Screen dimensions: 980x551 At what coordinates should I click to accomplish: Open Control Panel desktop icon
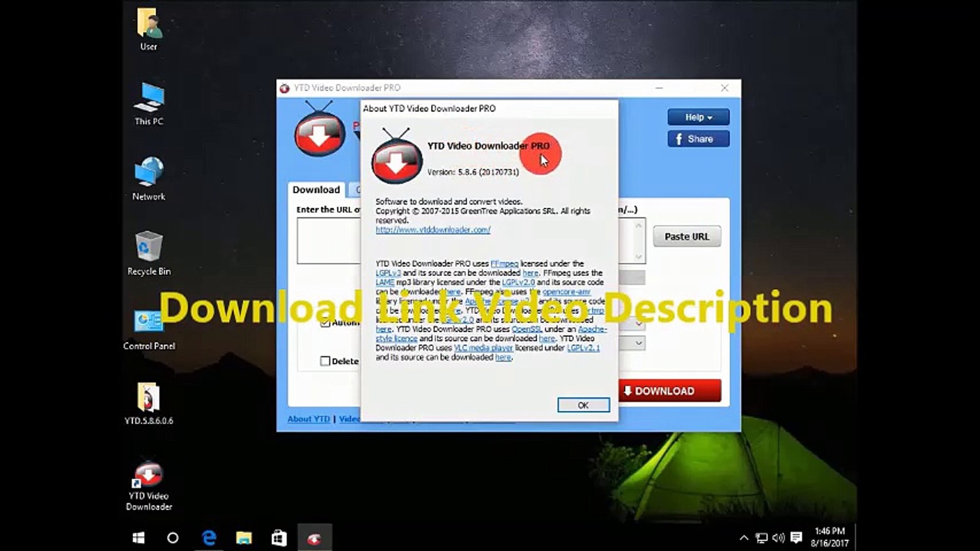[x=148, y=329]
